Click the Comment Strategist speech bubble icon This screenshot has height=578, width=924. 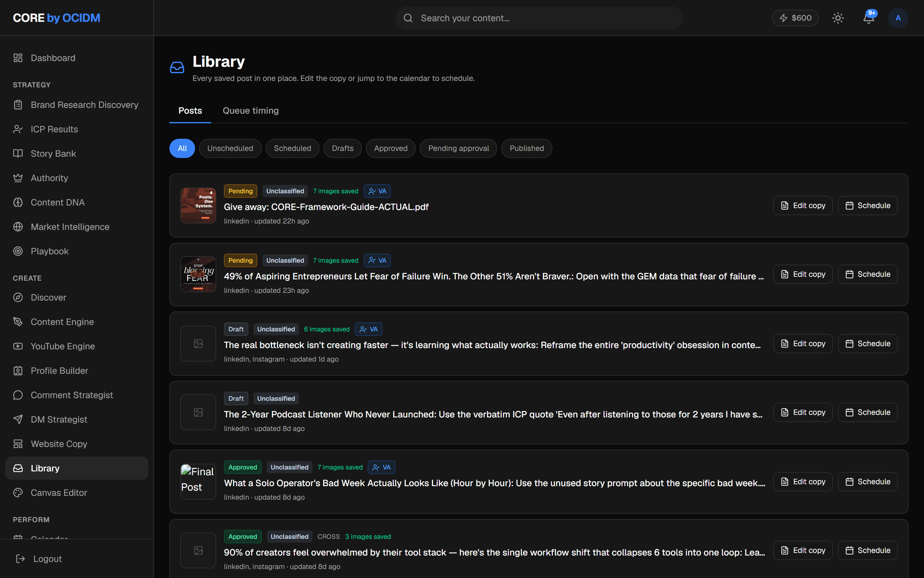(x=18, y=395)
